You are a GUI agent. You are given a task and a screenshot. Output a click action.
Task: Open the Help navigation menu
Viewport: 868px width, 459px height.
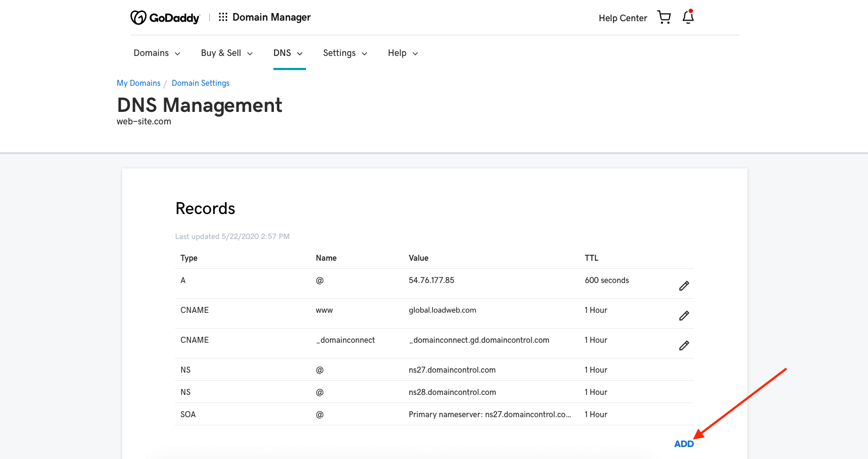point(403,53)
